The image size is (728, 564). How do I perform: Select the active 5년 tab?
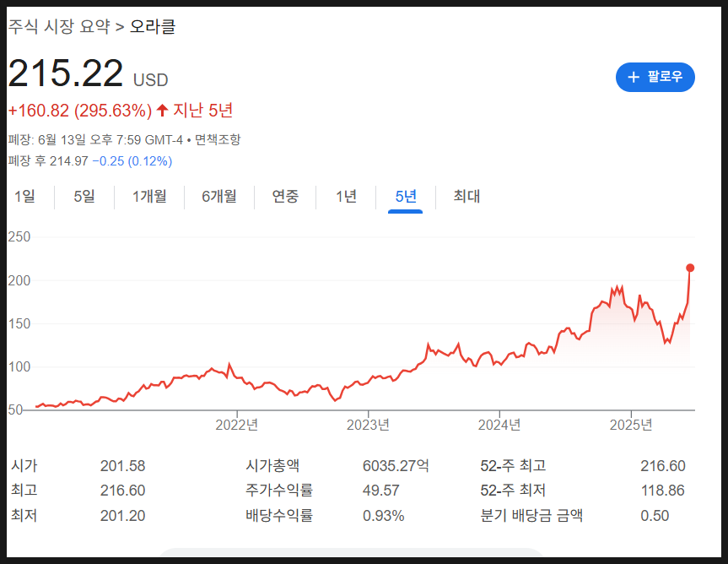pos(406,197)
